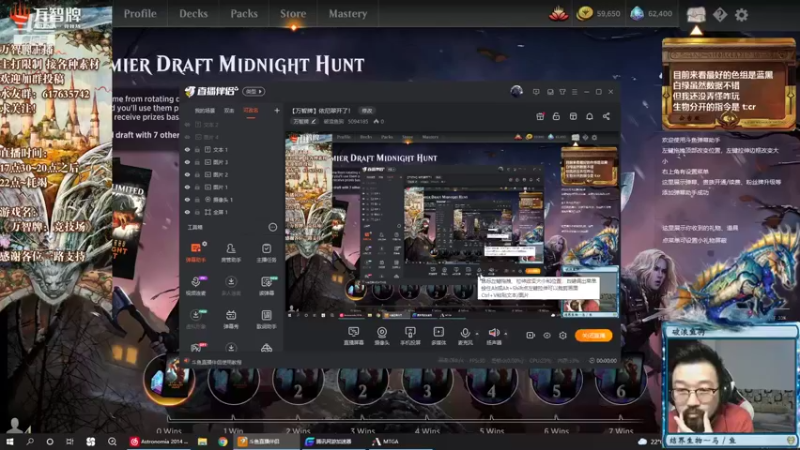This screenshot has height=450, width=800.
Task: Open Windows Start menu
Action: [10, 441]
